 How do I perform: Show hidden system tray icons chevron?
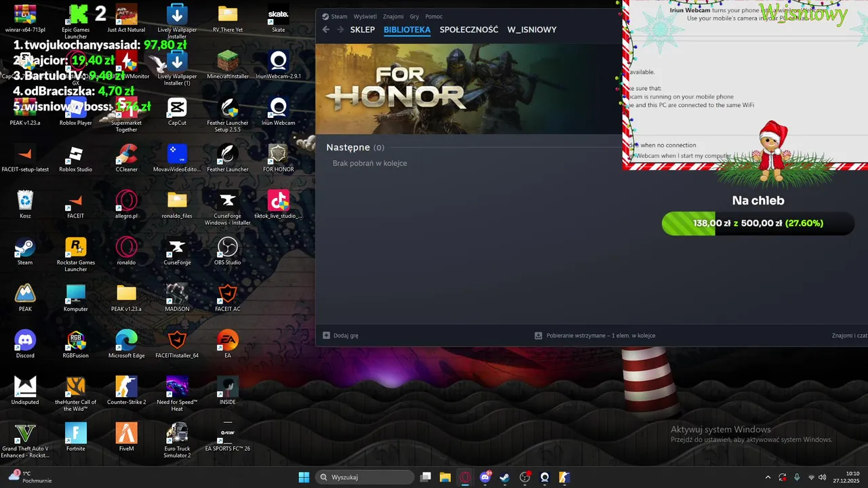tap(768, 477)
